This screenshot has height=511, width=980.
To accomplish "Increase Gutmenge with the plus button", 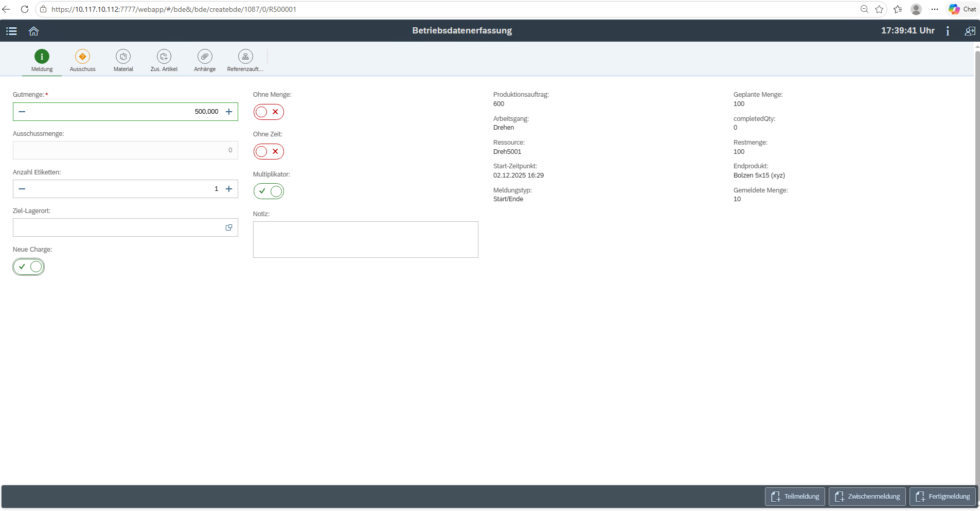I will 229,112.
